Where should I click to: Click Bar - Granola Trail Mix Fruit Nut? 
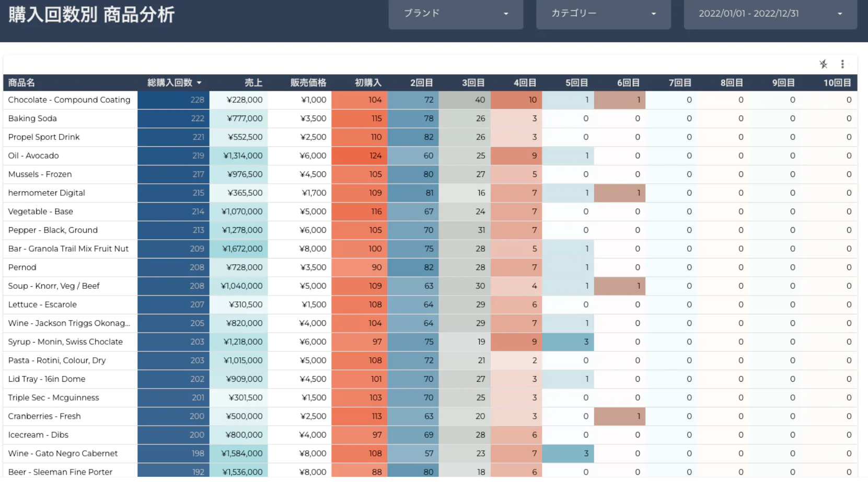(68, 249)
